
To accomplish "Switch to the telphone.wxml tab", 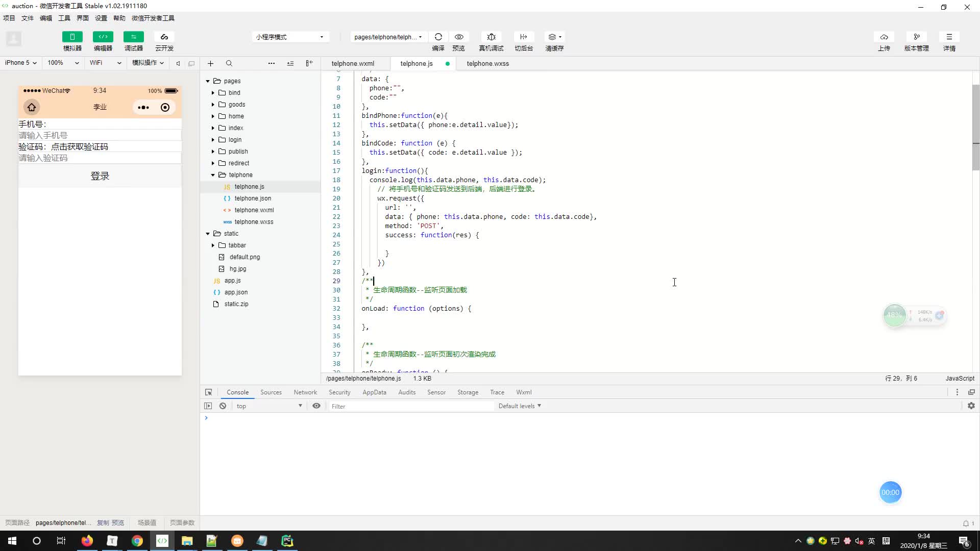I will [353, 63].
